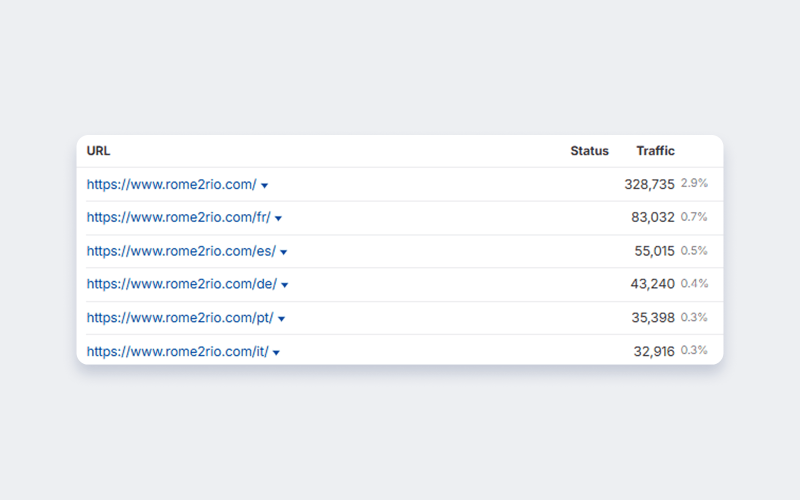800x500 pixels.
Task: Expand dropdown arrow beside the /pt/ URL
Action: (x=282, y=319)
